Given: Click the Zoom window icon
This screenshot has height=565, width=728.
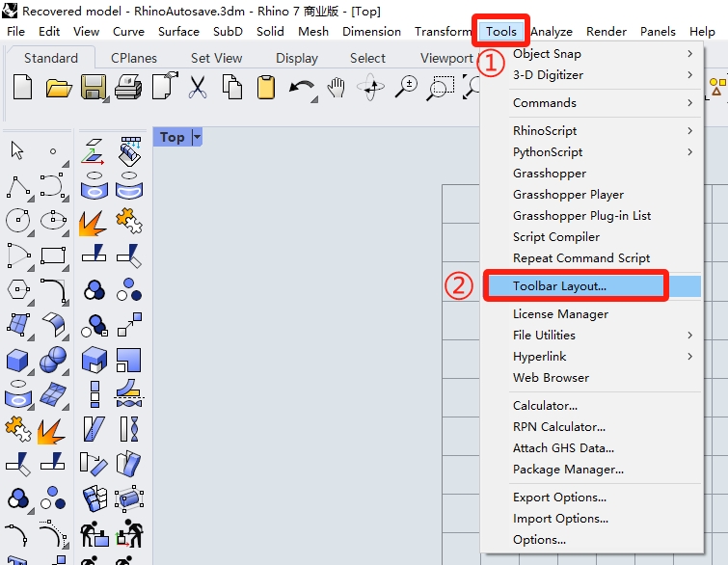Looking at the screenshot, I should [440, 88].
